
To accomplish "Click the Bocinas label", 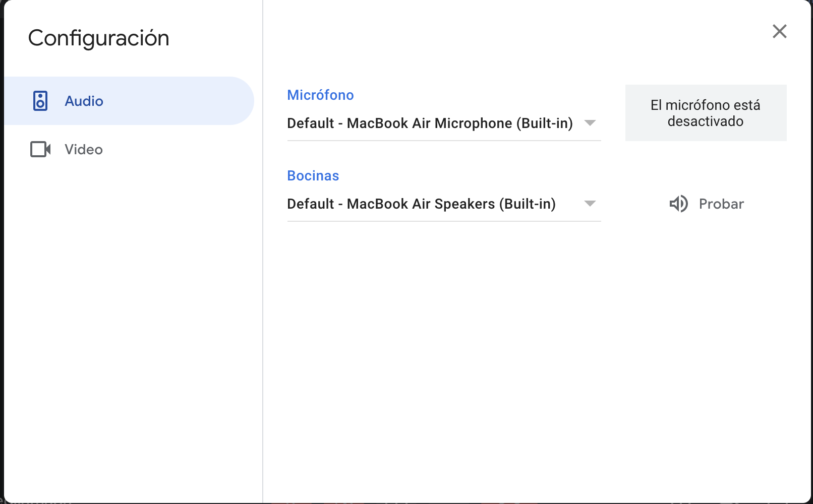I will (313, 175).
